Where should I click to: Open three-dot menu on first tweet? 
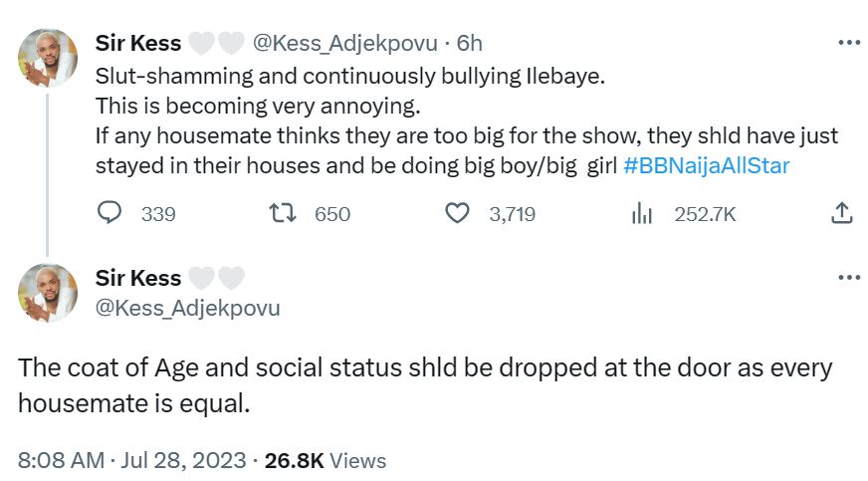point(849,43)
